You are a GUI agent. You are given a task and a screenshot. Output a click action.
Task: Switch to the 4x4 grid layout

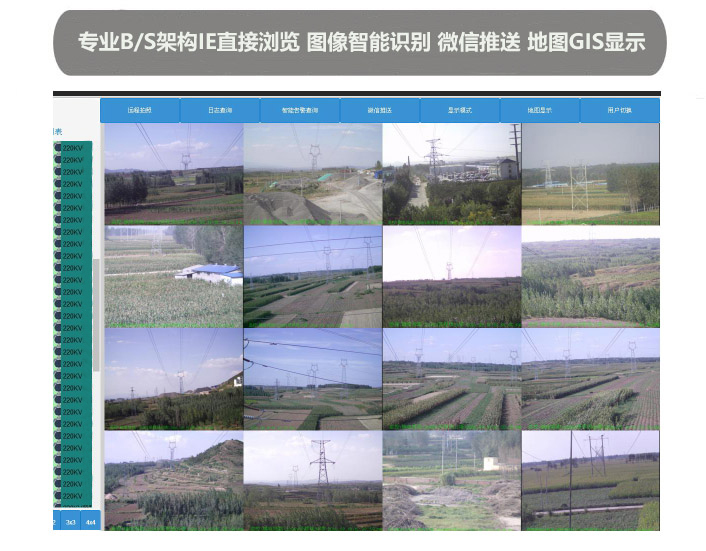click(x=91, y=521)
